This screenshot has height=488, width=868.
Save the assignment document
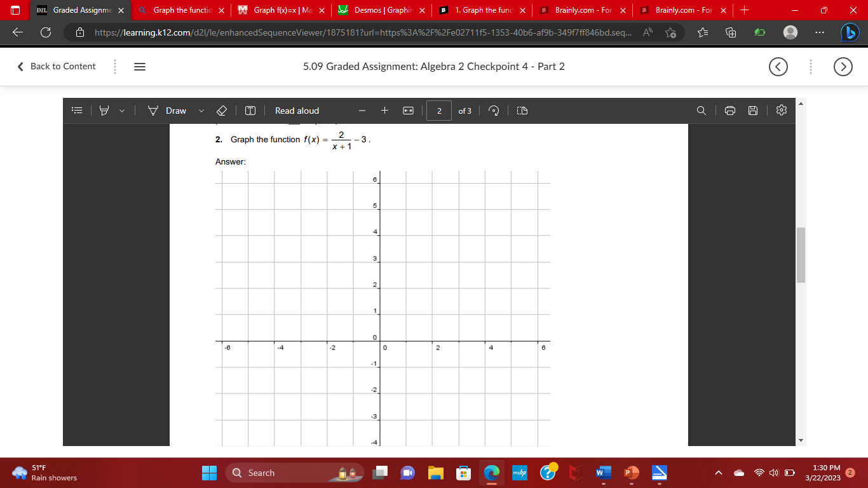[x=753, y=111]
